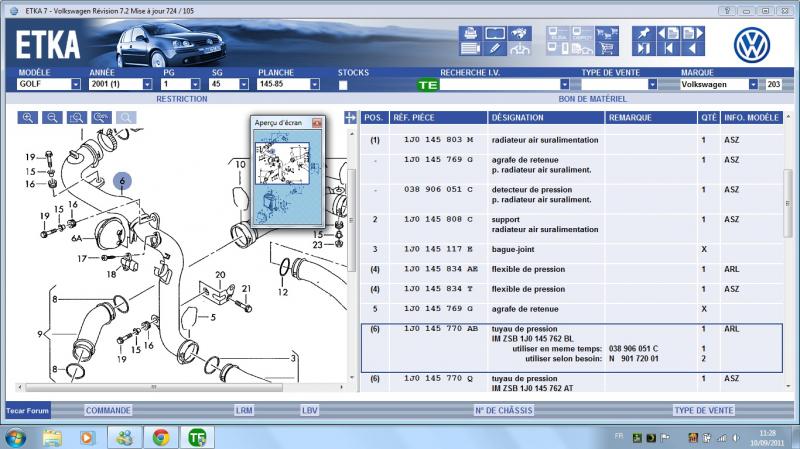800x449 pixels.
Task: Click the bottom TYPE DE VENTE button
Action: 704,410
